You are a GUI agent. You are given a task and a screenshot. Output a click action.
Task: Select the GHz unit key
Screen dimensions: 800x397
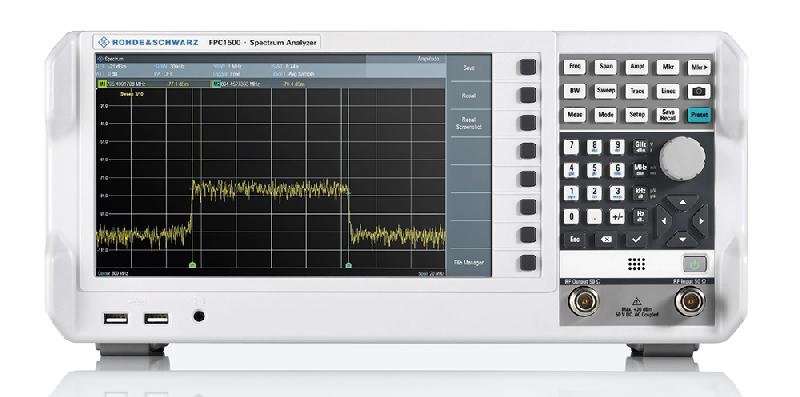(640, 146)
